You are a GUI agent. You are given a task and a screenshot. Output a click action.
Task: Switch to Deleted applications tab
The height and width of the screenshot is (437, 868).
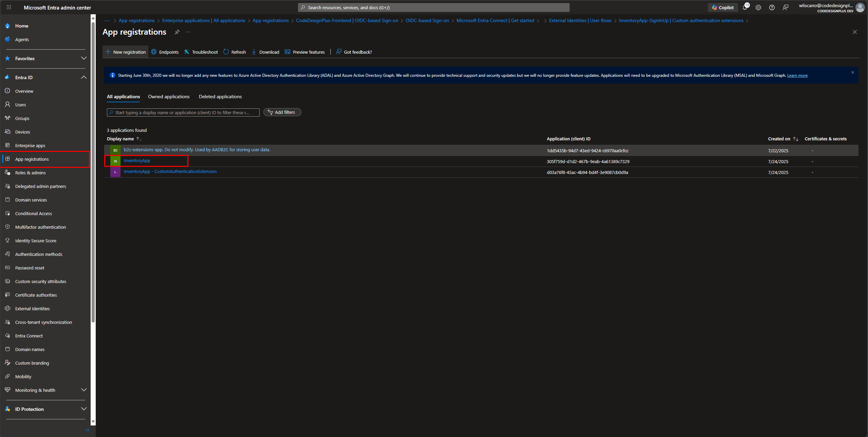click(x=220, y=97)
